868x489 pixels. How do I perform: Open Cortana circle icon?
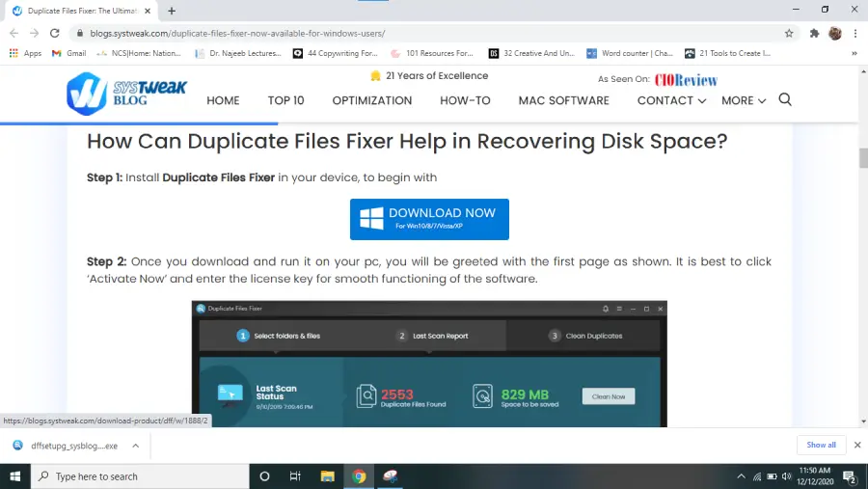(x=264, y=476)
